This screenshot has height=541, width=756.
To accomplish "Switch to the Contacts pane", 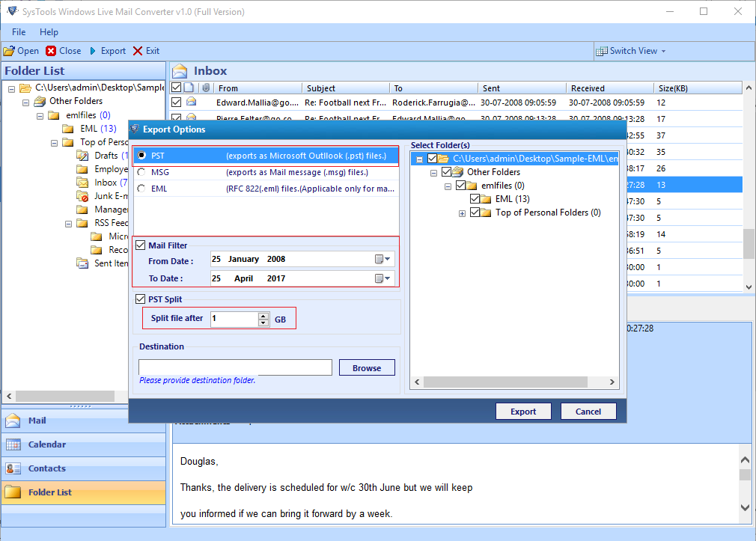I will coord(83,468).
